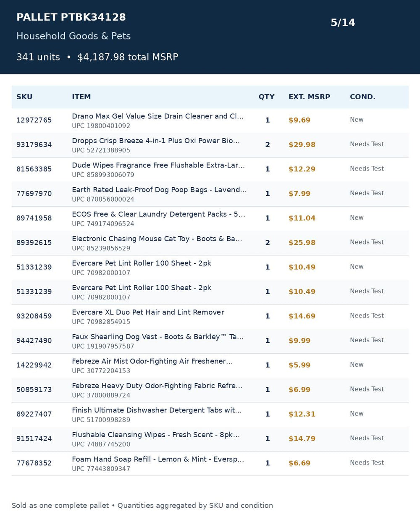Screen dimensions: 420x525
Task: Click the $11.04 price for ECOS detergent
Action: tap(302, 218)
